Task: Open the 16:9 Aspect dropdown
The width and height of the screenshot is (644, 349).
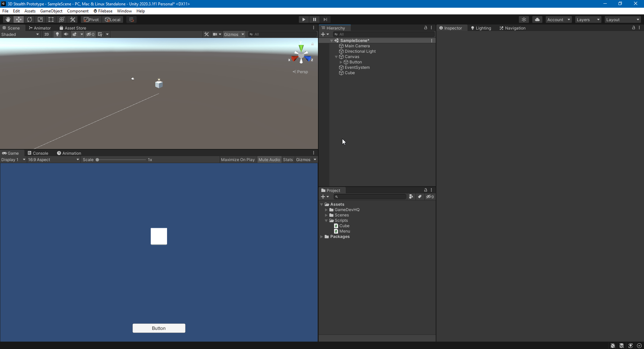Action: [x=53, y=160]
